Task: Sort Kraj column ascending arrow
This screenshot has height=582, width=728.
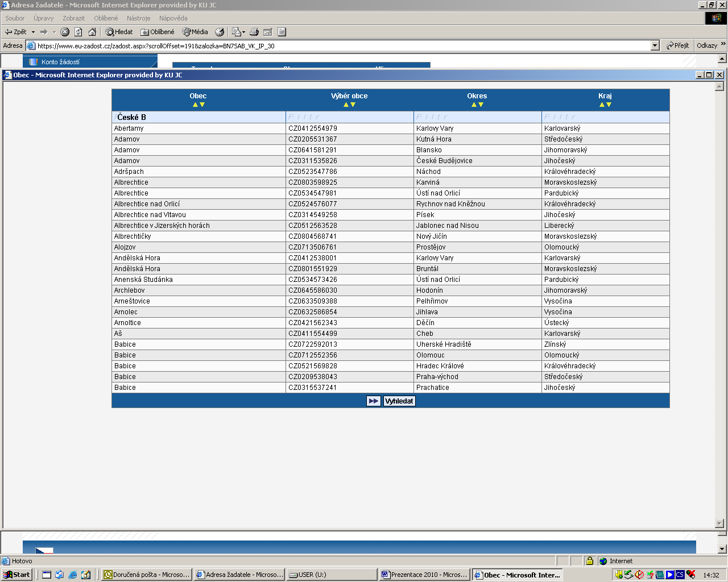Action: coord(602,105)
